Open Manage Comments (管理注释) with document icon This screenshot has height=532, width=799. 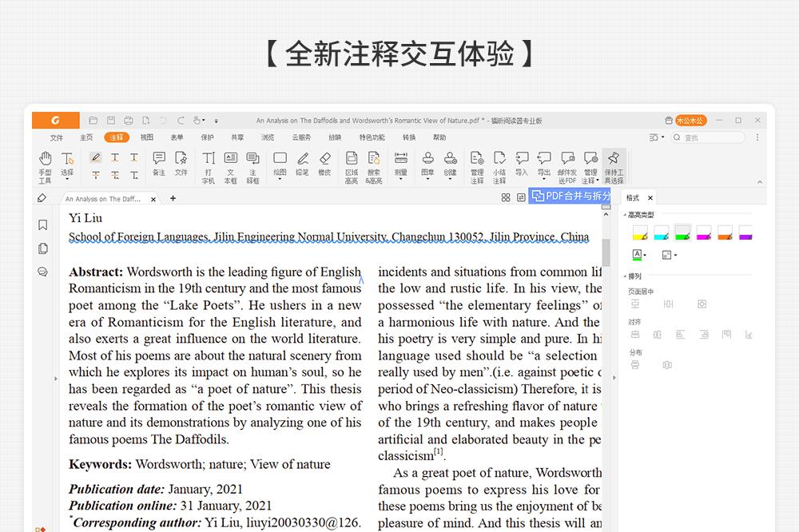click(x=477, y=167)
